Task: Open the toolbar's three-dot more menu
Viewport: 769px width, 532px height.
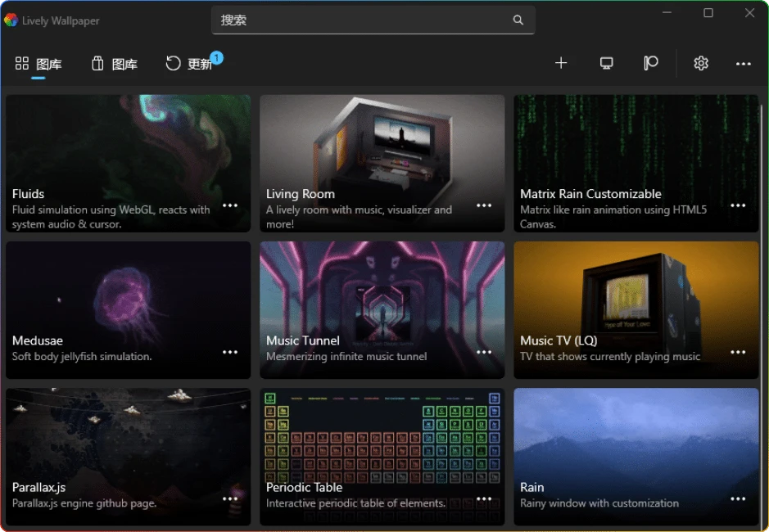Action: 744,64
